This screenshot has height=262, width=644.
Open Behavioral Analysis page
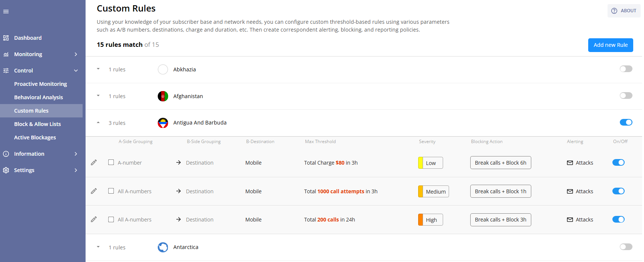point(39,97)
